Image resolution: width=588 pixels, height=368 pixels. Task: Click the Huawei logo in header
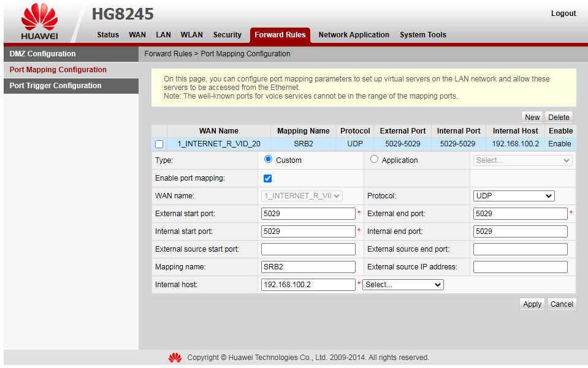[39, 21]
